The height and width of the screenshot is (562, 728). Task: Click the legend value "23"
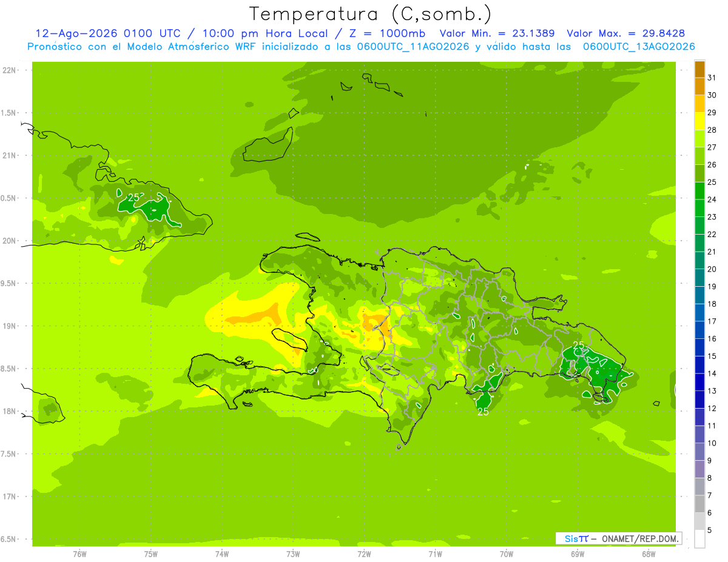coord(712,217)
